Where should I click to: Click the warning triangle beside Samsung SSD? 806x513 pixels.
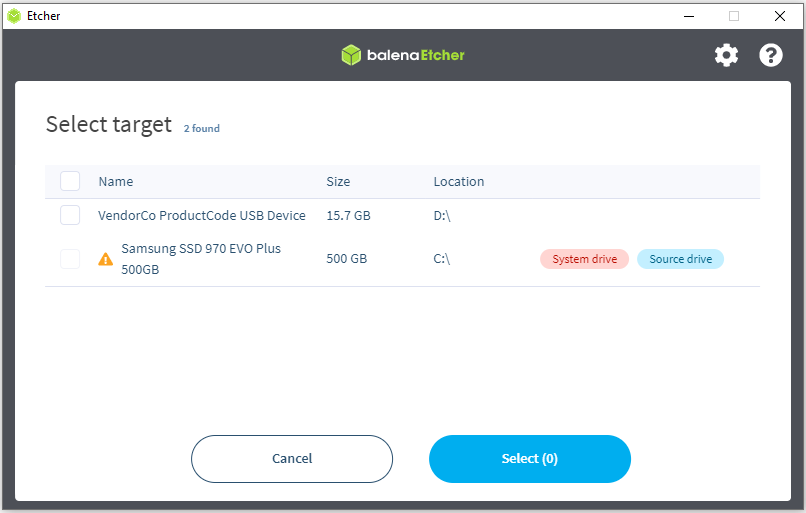(x=105, y=259)
